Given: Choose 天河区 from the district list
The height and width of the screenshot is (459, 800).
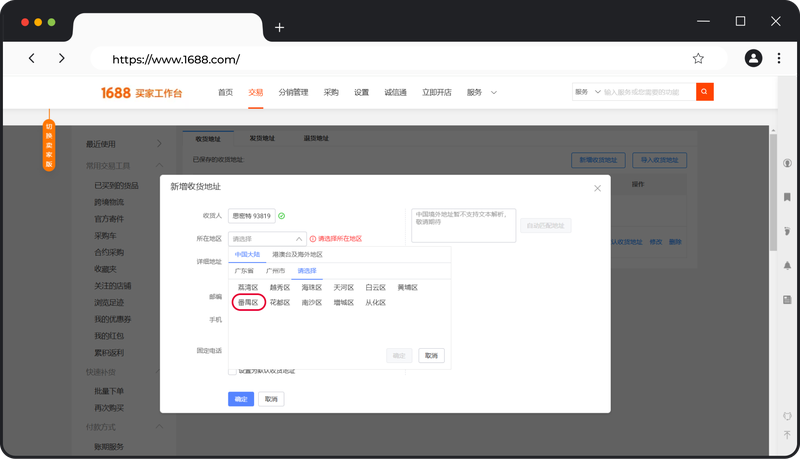Looking at the screenshot, I should click(343, 287).
